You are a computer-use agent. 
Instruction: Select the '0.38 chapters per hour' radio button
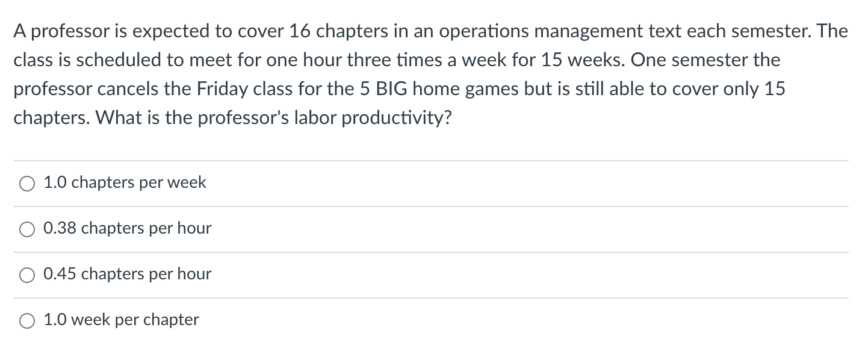(x=26, y=229)
